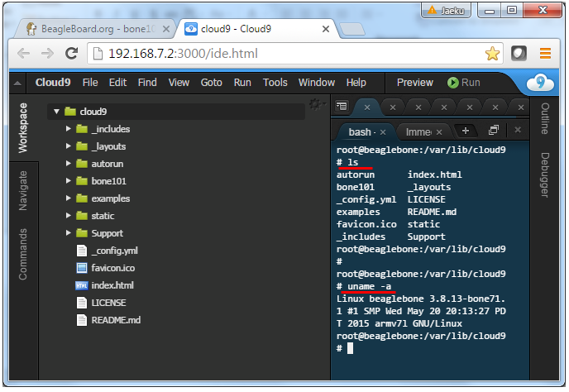
Task: Expand the _includes folder
Action: pos(68,129)
